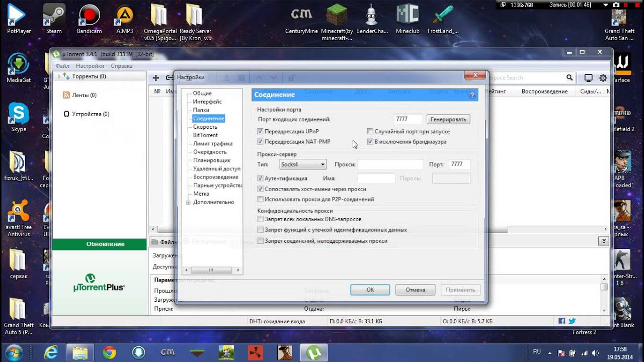Show hidden tray icons arrow
644x362 pixels.
(x=550, y=352)
